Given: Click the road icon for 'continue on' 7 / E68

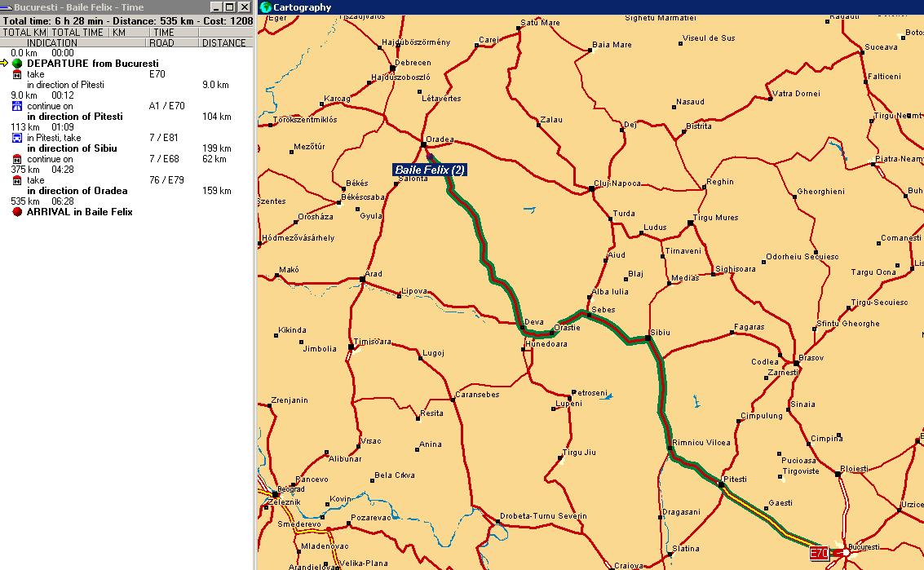Looking at the screenshot, I should pos(17,159).
